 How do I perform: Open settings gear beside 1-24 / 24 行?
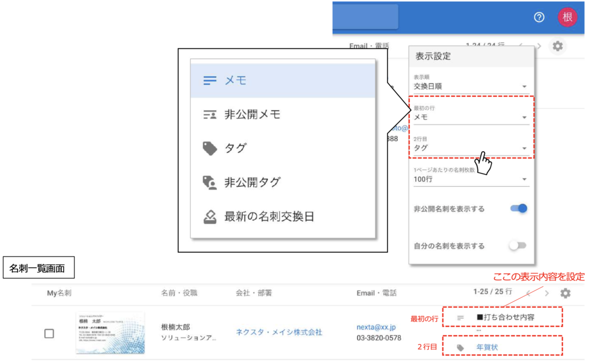pyautogui.click(x=558, y=46)
